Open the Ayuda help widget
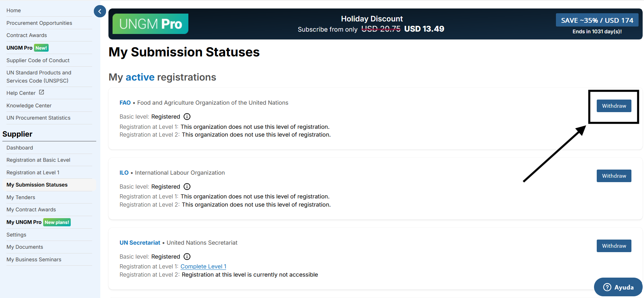The height and width of the screenshot is (298, 644). coord(618,287)
